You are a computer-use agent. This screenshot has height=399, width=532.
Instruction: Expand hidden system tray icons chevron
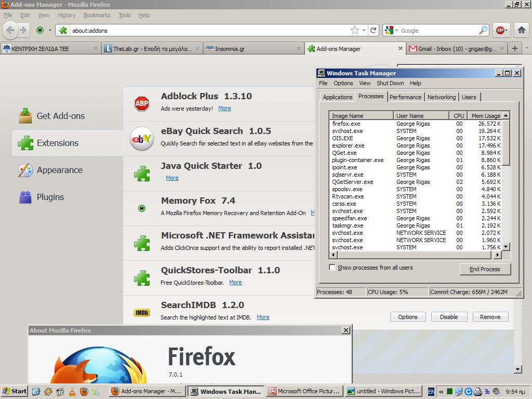(x=441, y=392)
